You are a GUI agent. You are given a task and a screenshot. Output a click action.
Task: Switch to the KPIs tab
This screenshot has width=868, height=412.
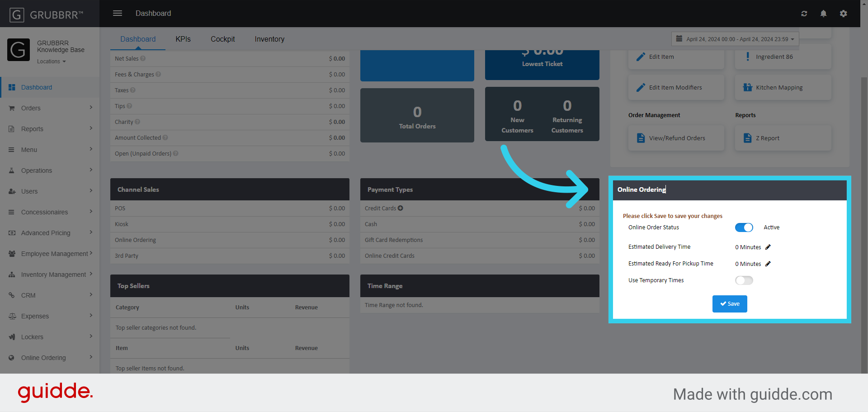point(183,39)
